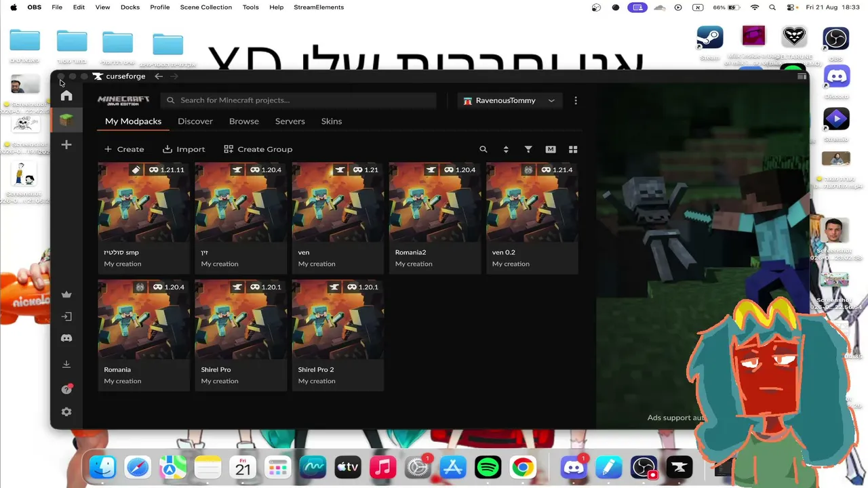This screenshot has height=488, width=868.
Task: Click the mod loader icon on ven 0.2 card
Action: coord(528,170)
